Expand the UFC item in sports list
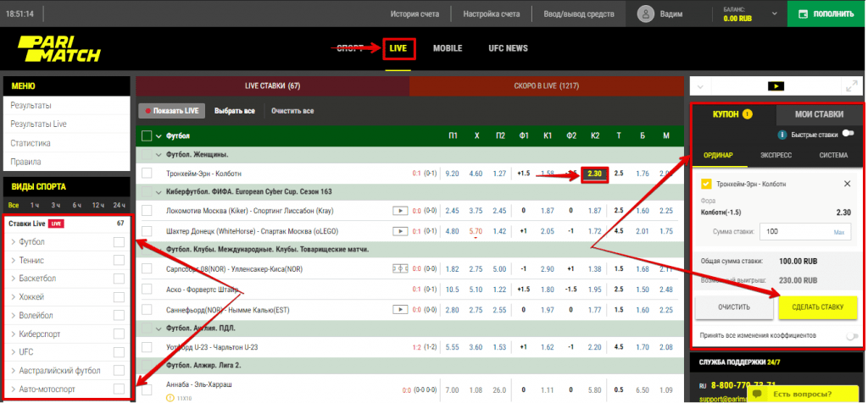This screenshot has width=868, height=403. click(14, 352)
